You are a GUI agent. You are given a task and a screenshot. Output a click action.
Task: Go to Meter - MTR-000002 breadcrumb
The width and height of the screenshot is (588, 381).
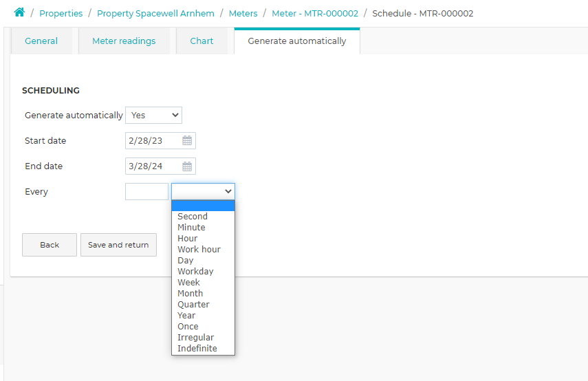click(x=315, y=14)
